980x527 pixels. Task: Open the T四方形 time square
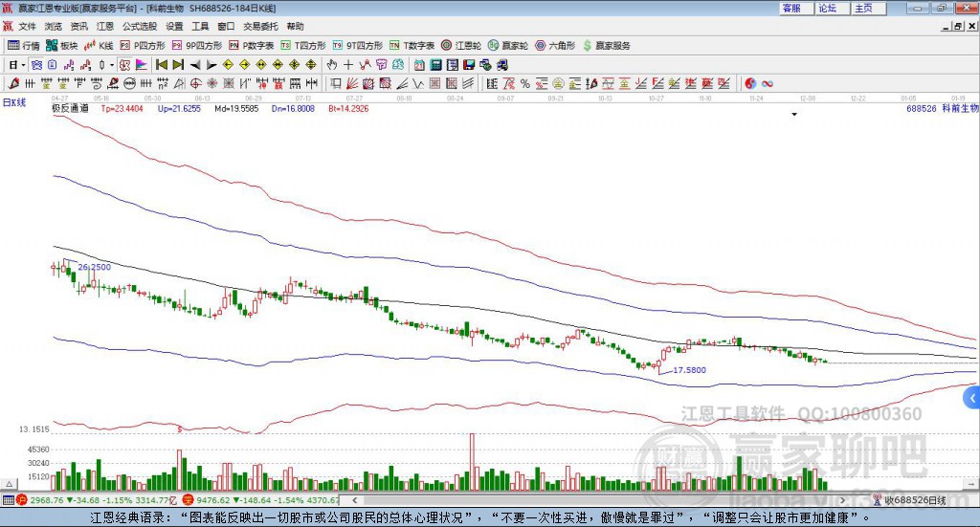[303, 46]
